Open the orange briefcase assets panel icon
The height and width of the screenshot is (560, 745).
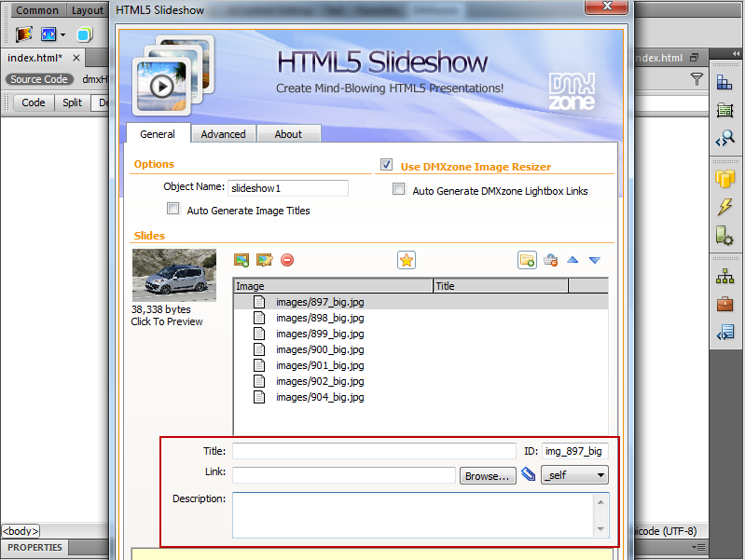click(725, 304)
